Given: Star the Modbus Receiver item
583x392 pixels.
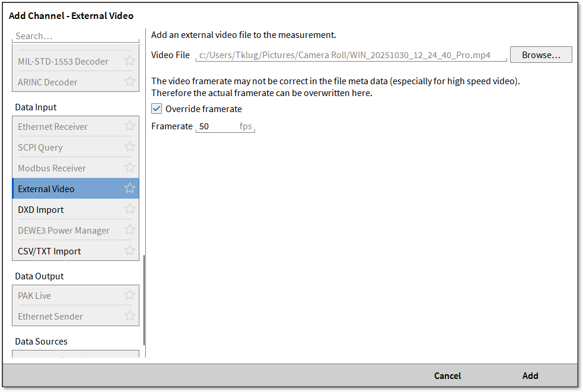Looking at the screenshot, I should coord(129,167).
